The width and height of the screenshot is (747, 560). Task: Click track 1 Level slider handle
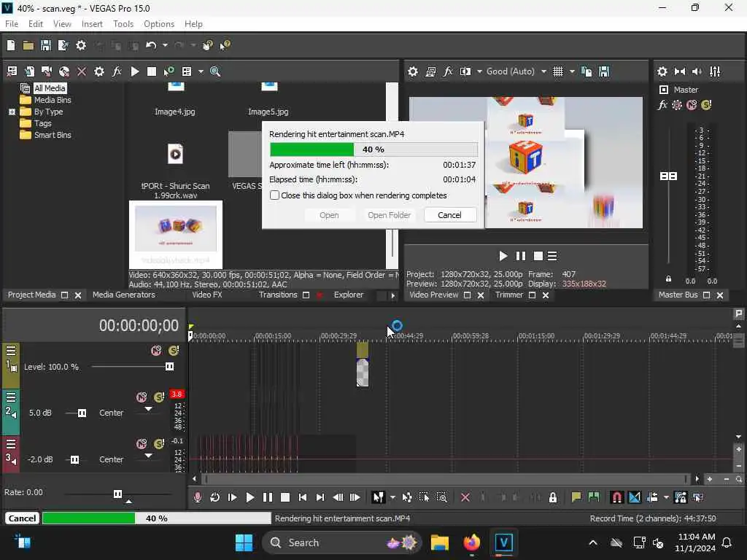coord(169,366)
